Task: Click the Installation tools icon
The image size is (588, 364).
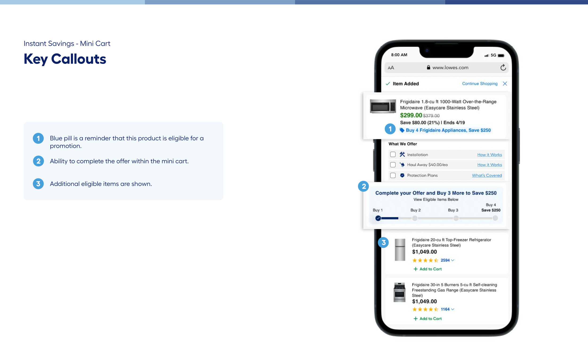Action: [402, 154]
